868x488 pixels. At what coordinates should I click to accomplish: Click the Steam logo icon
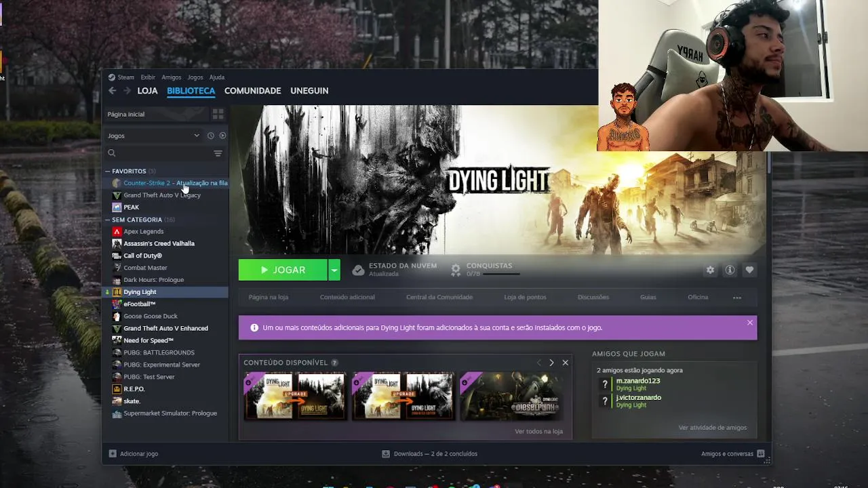click(112, 77)
